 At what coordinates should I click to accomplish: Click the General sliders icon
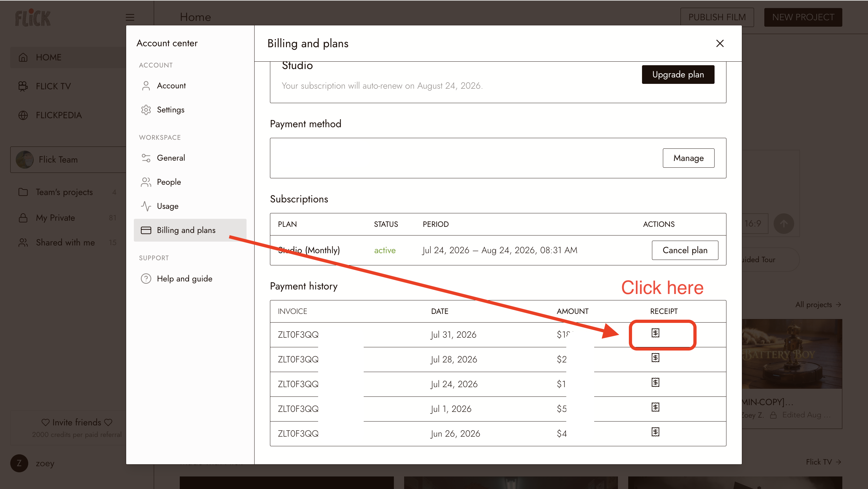point(146,158)
